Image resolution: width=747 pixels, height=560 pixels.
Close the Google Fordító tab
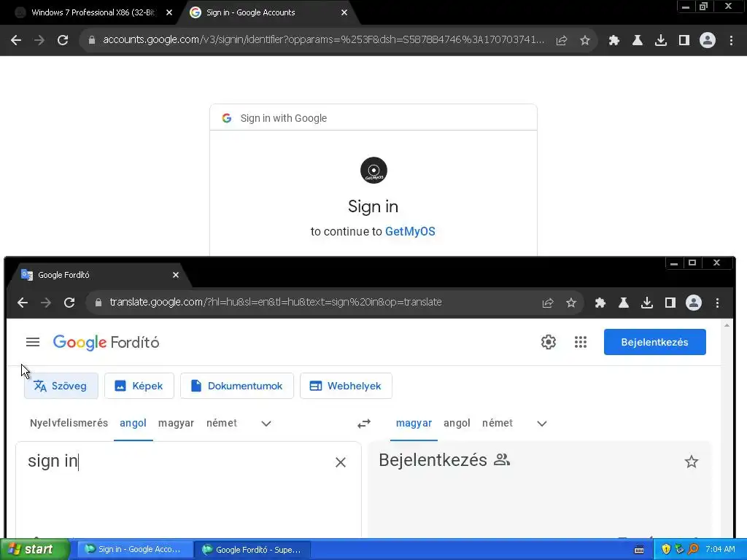(176, 275)
